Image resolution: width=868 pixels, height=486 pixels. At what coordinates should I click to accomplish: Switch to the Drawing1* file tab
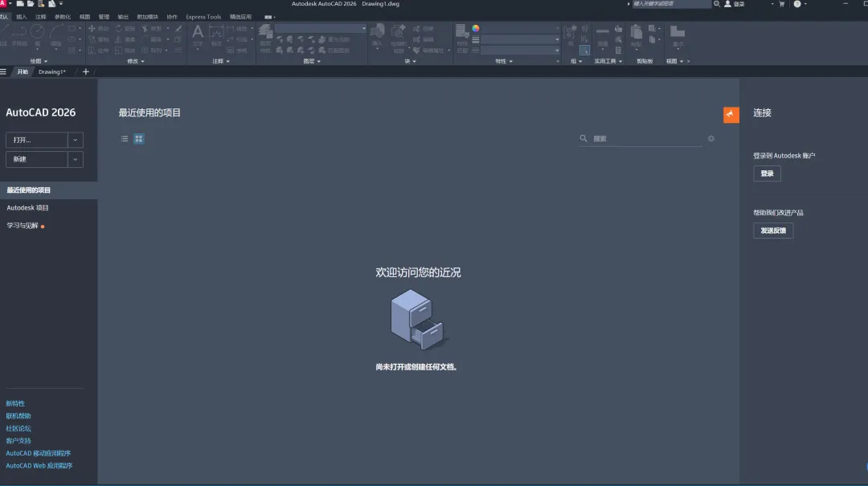pos(52,72)
